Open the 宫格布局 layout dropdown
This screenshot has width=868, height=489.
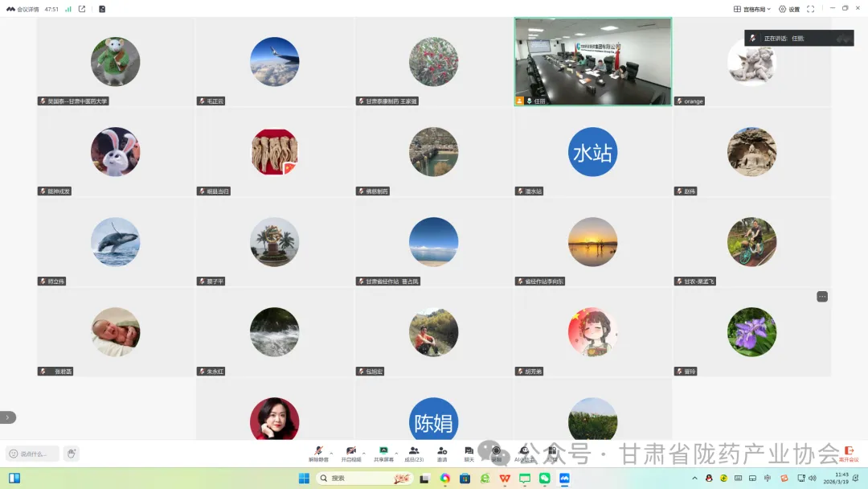[751, 9]
